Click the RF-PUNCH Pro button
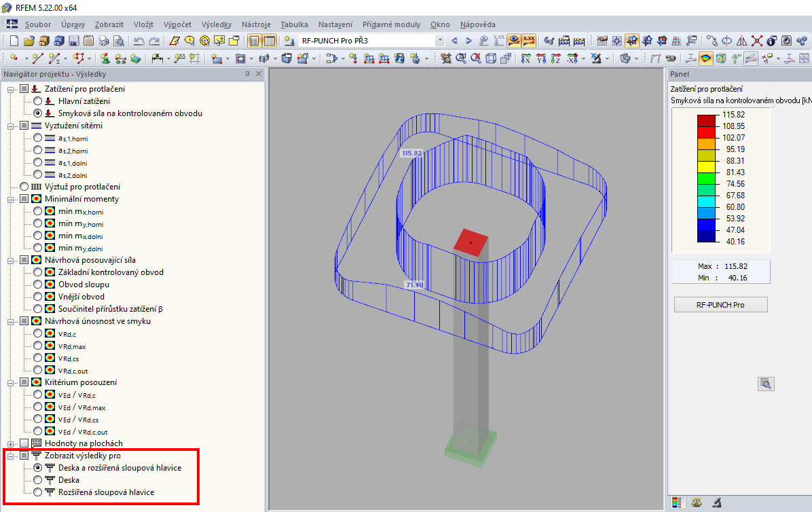The height and width of the screenshot is (512, 812). click(720, 305)
